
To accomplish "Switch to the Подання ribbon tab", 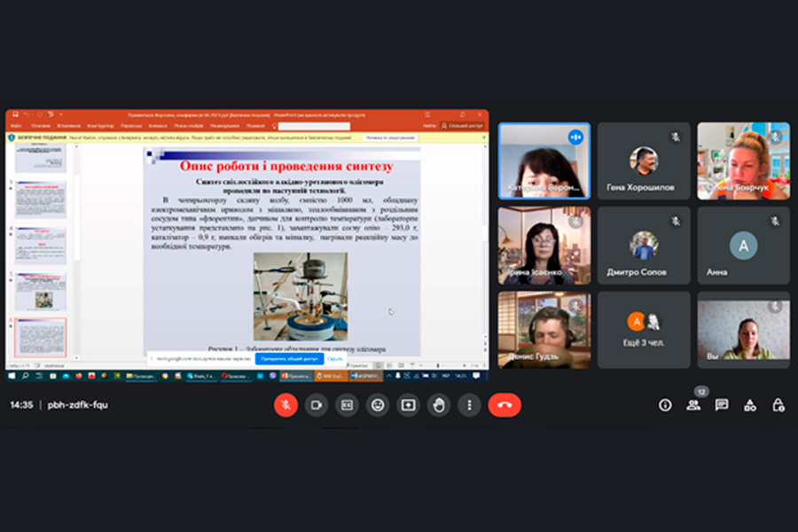I will point(255,126).
